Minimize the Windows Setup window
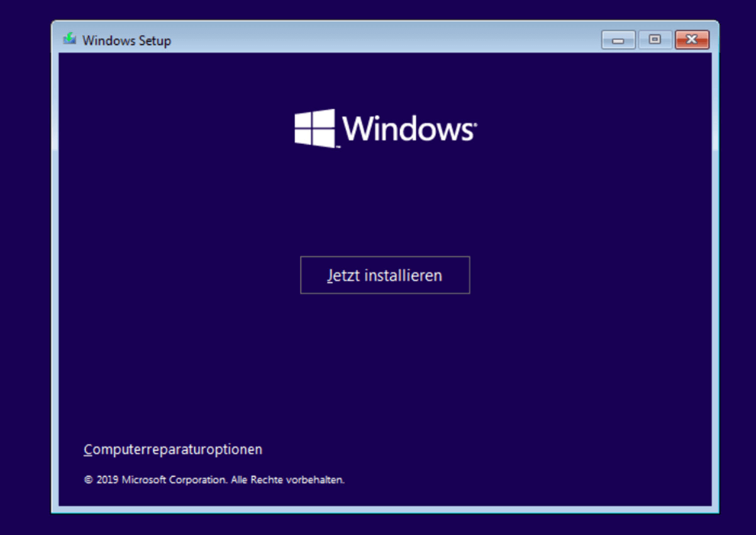Image resolution: width=756 pixels, height=535 pixels. [x=618, y=40]
